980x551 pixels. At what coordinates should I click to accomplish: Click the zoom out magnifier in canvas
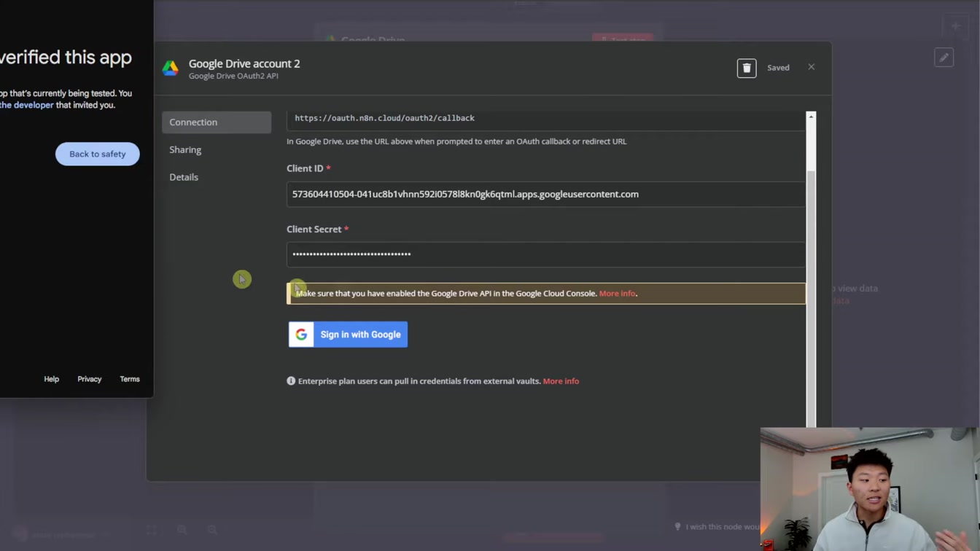tap(212, 531)
